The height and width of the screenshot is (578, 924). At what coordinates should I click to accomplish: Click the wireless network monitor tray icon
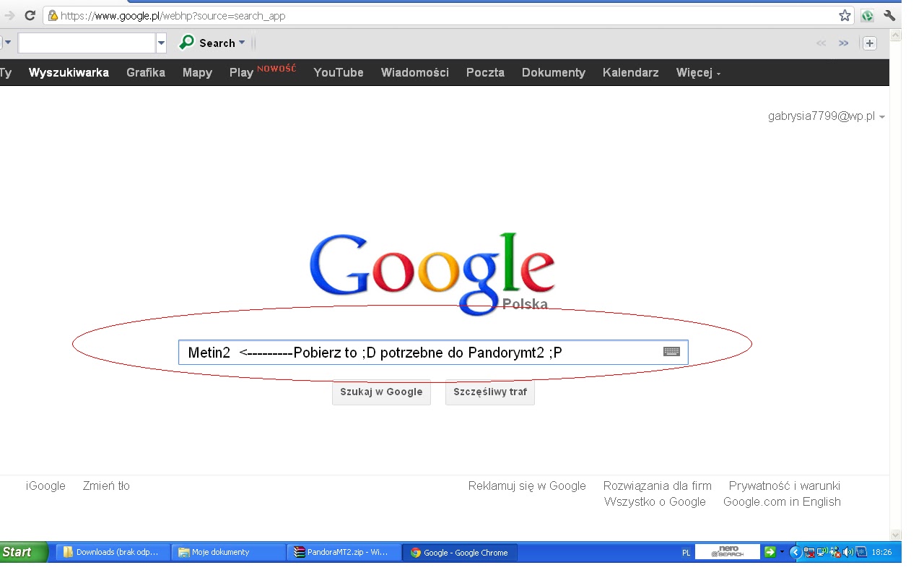(x=822, y=552)
